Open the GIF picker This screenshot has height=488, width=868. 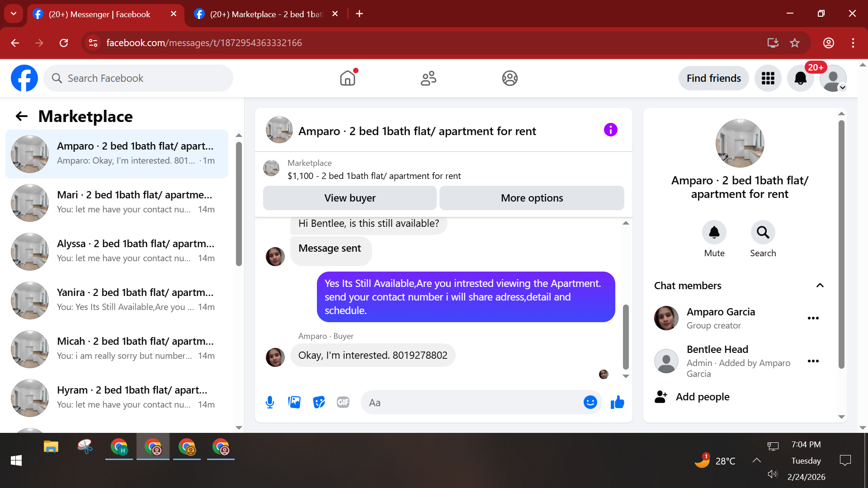click(x=343, y=402)
